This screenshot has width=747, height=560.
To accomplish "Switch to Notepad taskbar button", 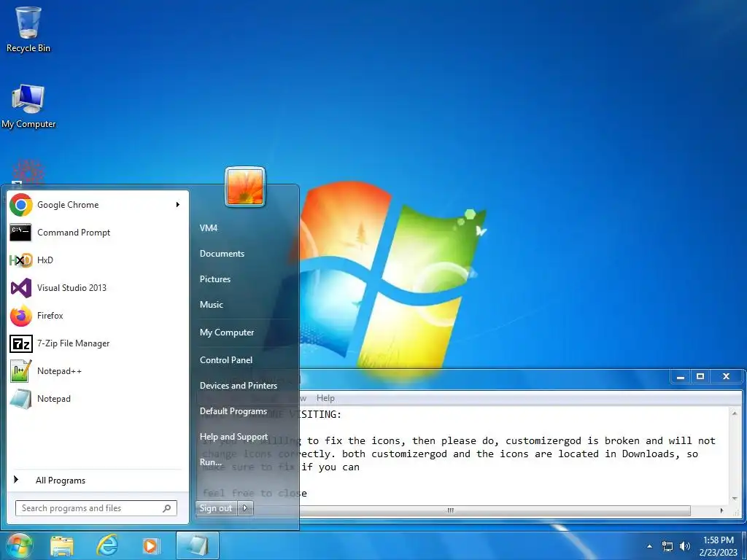I will (197, 545).
